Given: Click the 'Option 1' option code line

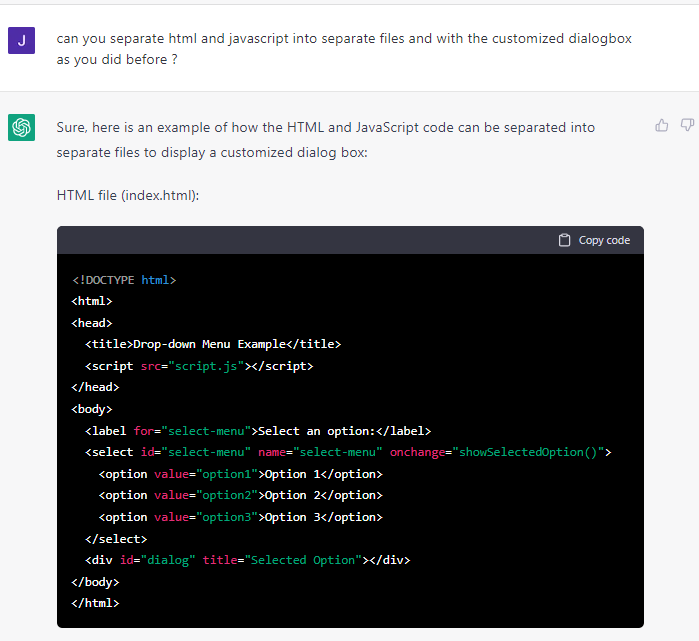Looking at the screenshot, I should click(241, 474).
